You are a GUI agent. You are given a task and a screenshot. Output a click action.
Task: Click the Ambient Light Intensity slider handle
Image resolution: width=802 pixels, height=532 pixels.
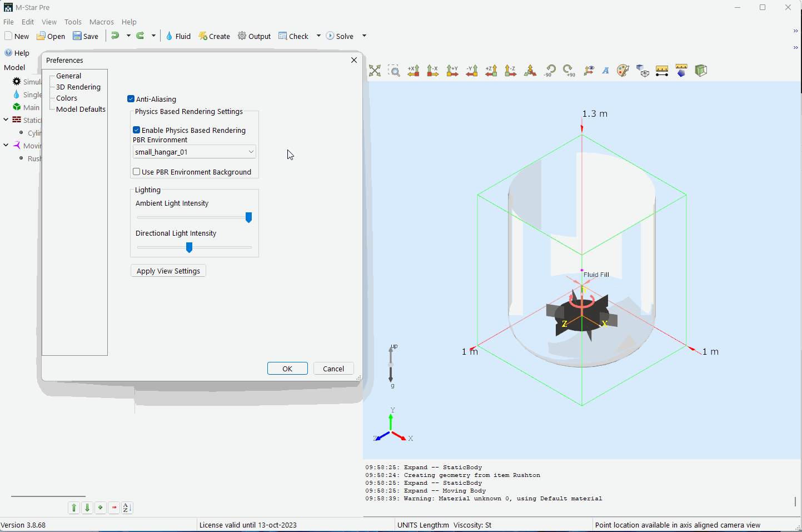click(249, 217)
